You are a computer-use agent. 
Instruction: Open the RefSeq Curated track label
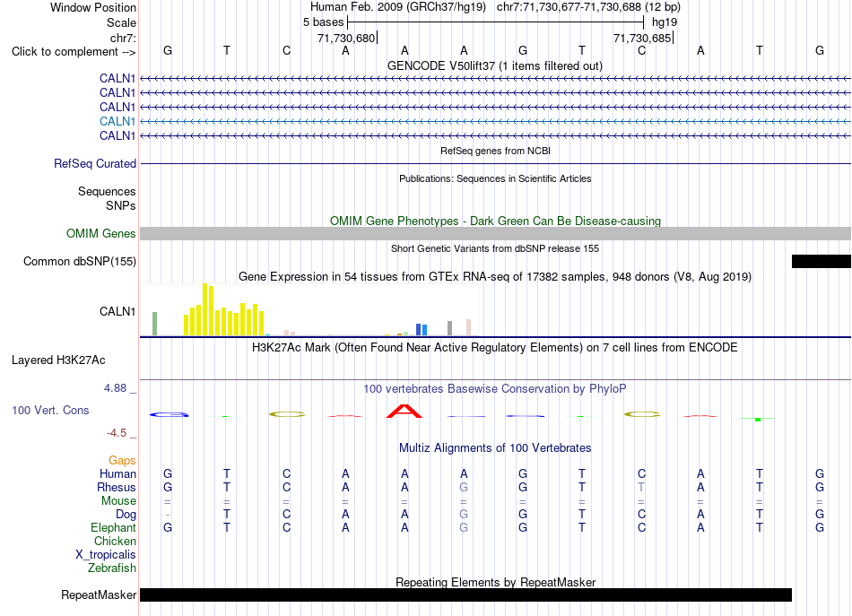coord(94,163)
